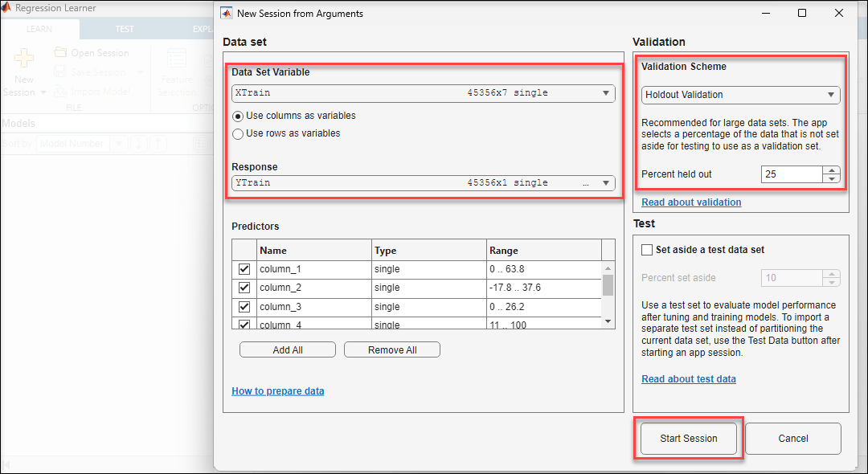Click the Feature Selection icon
Viewport: 868px width, 474px height.
tap(176, 59)
